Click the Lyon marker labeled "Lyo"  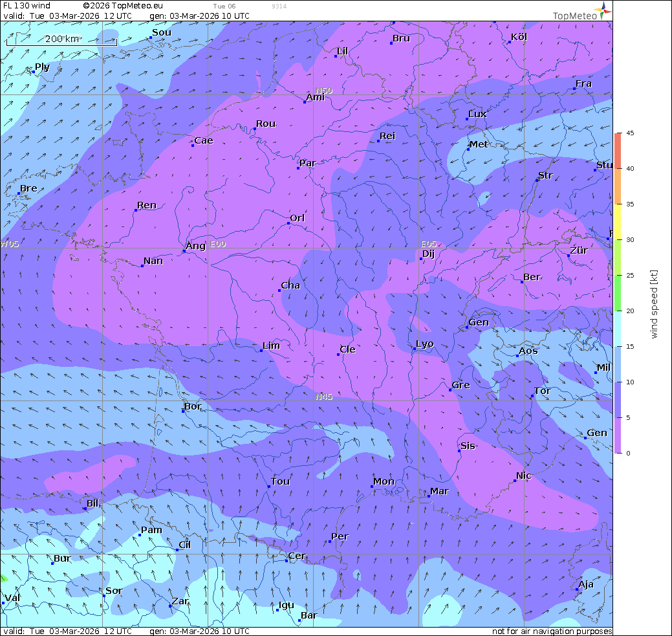[x=415, y=349]
